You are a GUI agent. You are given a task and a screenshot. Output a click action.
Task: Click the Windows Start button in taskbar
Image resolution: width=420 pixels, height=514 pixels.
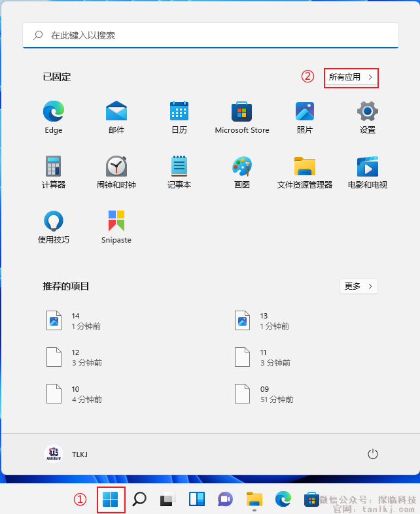pyautogui.click(x=111, y=500)
